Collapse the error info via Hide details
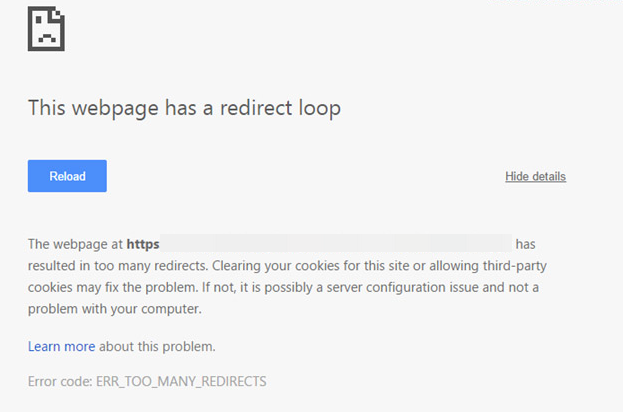 click(535, 177)
